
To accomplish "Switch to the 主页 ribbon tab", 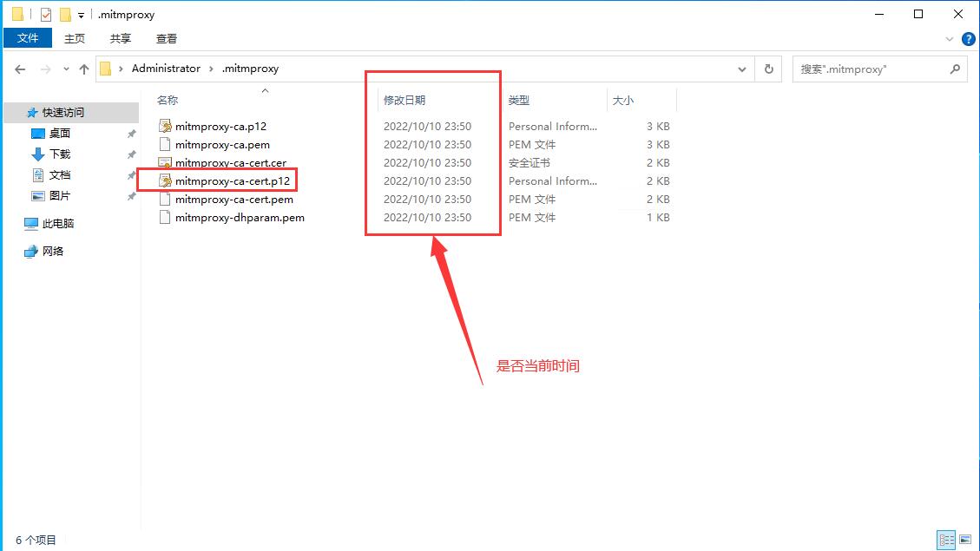I will tap(75, 39).
